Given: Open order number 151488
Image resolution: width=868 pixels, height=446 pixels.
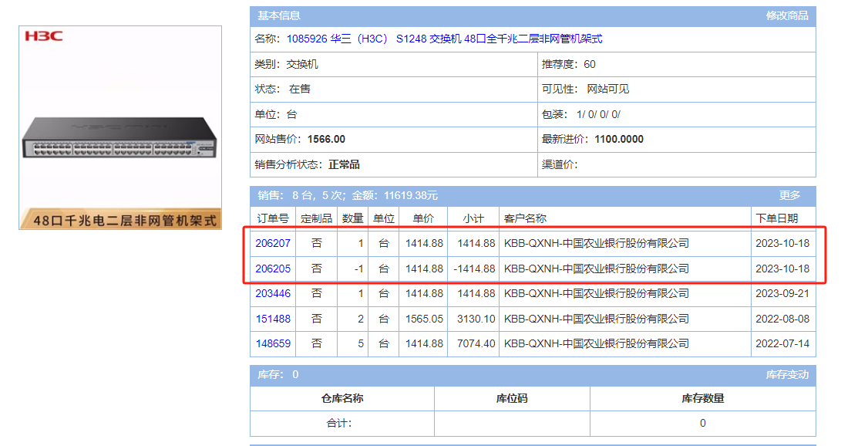Looking at the screenshot, I should tap(273, 319).
